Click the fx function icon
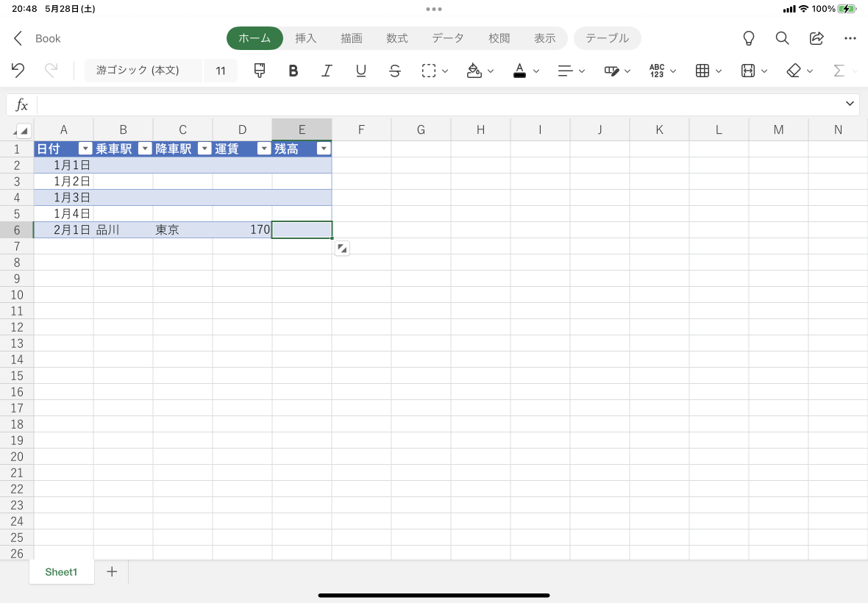 (x=21, y=104)
